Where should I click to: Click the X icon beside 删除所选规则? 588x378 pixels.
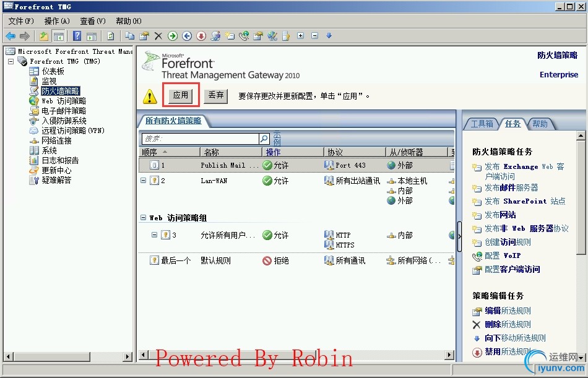[476, 325]
